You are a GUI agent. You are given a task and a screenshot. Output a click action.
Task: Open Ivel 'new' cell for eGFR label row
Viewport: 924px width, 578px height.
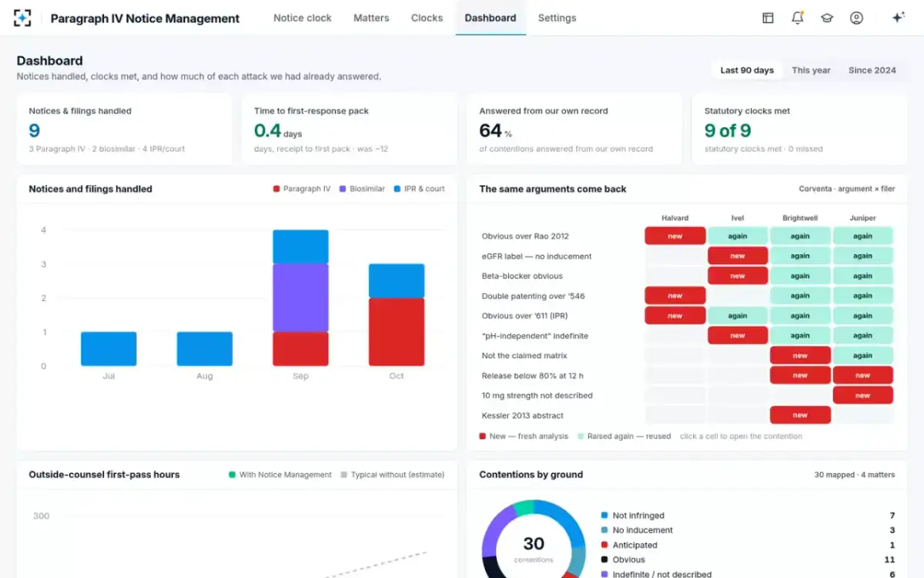click(738, 256)
